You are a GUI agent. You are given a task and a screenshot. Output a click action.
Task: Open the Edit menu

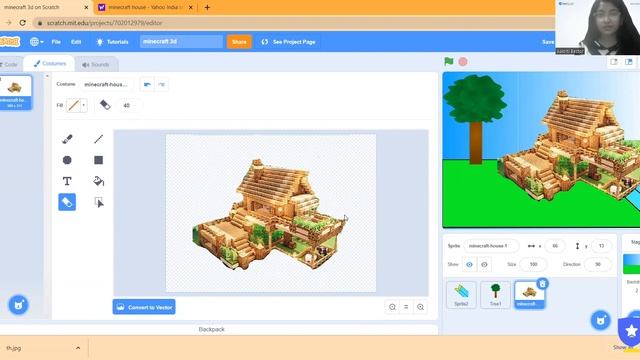(76, 42)
